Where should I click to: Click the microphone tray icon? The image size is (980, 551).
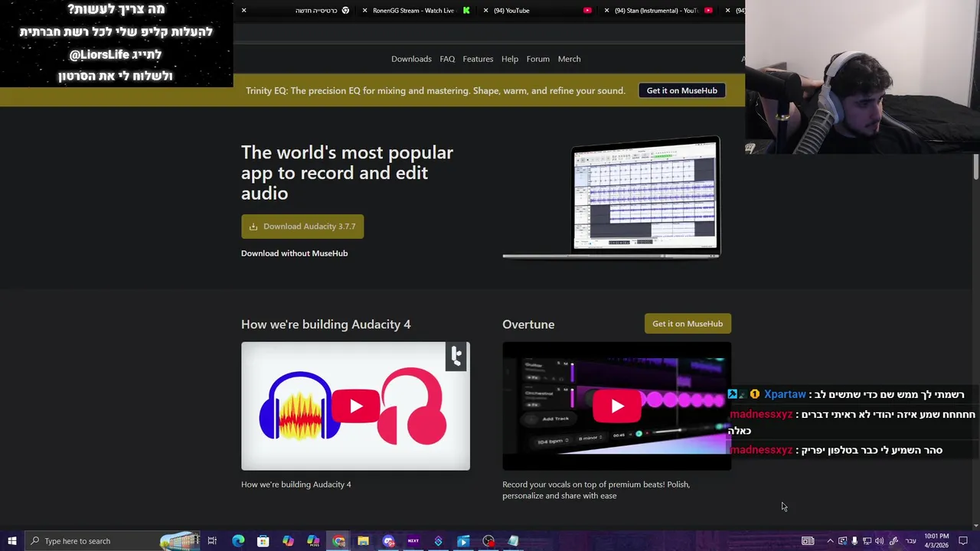pos(854,541)
